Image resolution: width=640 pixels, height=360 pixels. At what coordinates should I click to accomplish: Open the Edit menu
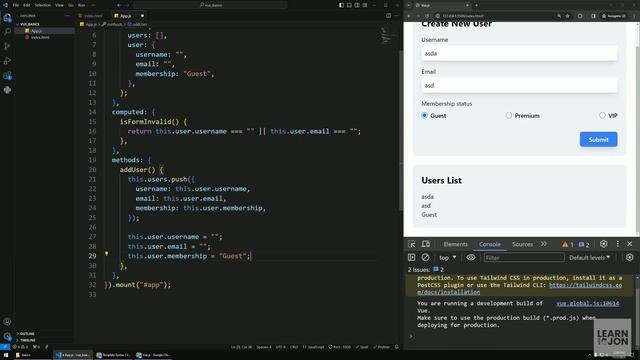27,5
